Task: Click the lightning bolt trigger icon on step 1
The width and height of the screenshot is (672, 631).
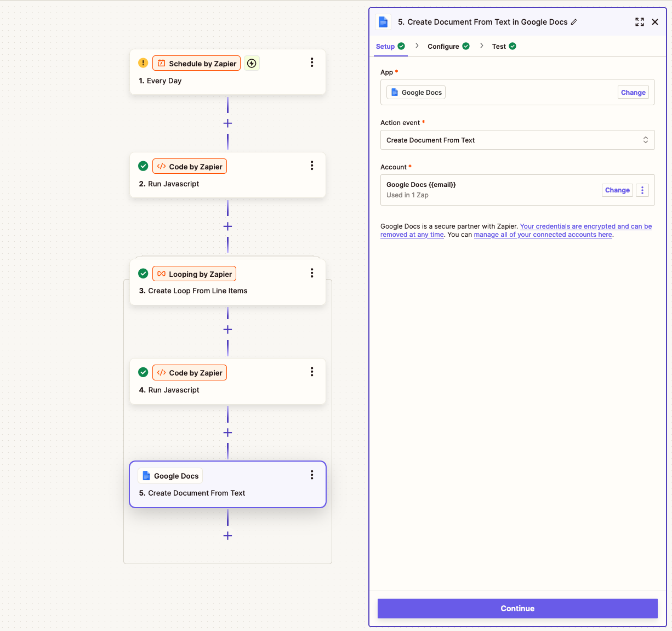Action: pos(252,64)
